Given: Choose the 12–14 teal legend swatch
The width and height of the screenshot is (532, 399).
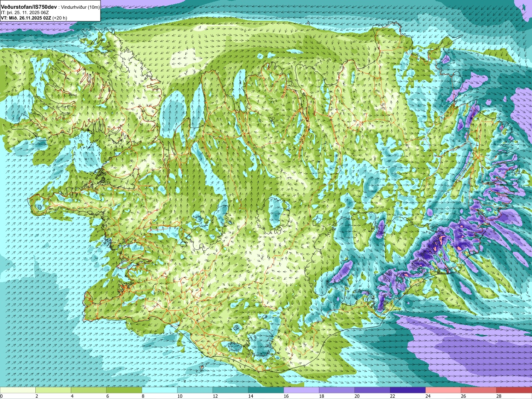Looking at the screenshot, I should point(231,390).
